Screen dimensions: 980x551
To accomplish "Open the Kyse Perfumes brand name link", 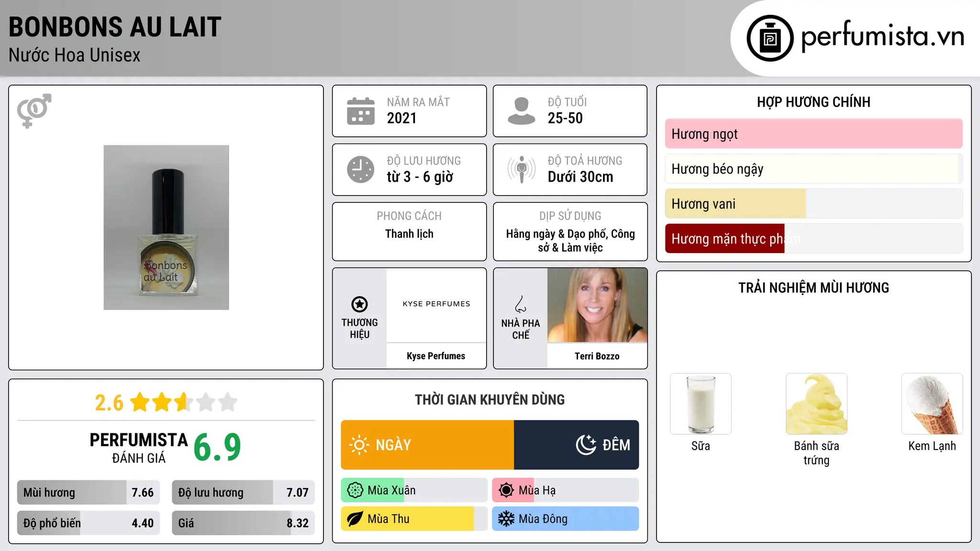I will tap(436, 356).
